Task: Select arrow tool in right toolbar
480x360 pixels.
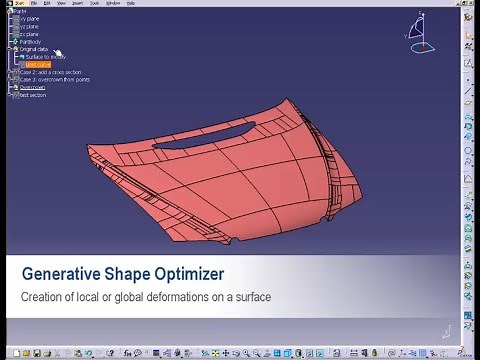Action: click(x=468, y=35)
